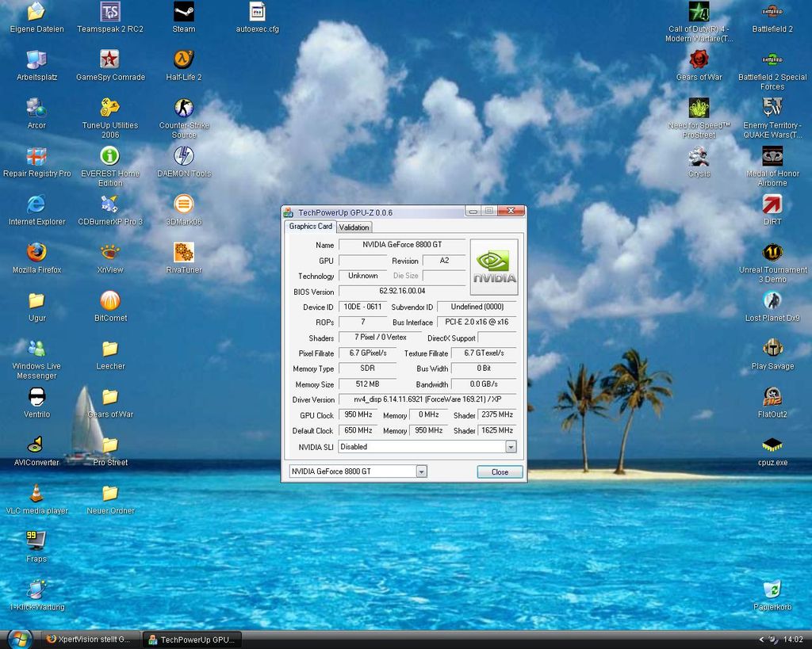The width and height of the screenshot is (812, 649).
Task: Click the BitComet desktop icon
Action: [109, 300]
